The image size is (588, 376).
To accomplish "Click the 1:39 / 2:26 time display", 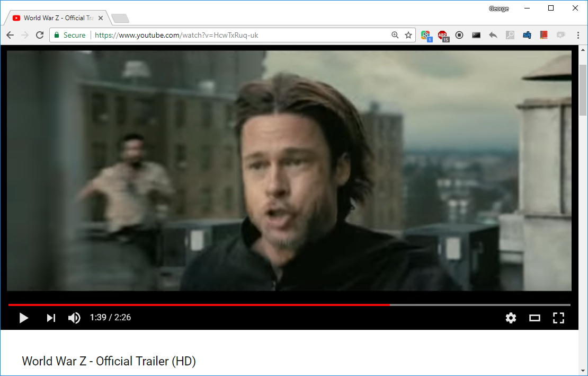I will click(110, 318).
